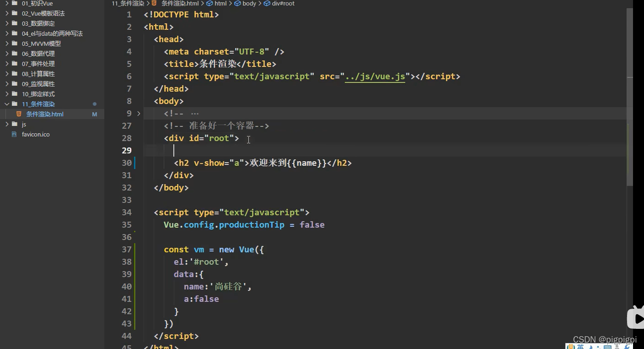Click the title text 条件渲染 on line 5
The height and width of the screenshot is (349, 644).
[x=218, y=64]
